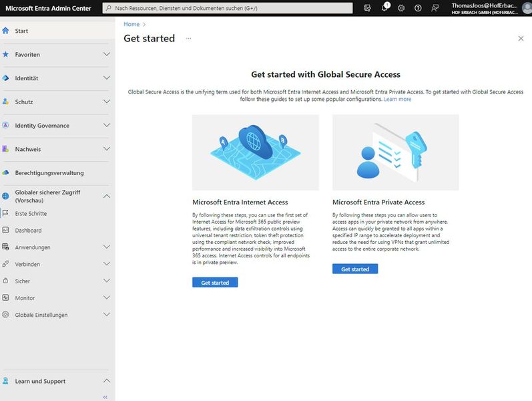Screen dimensions: 532x401
Task: Expand the Schutz section chevron
Action: point(107,102)
